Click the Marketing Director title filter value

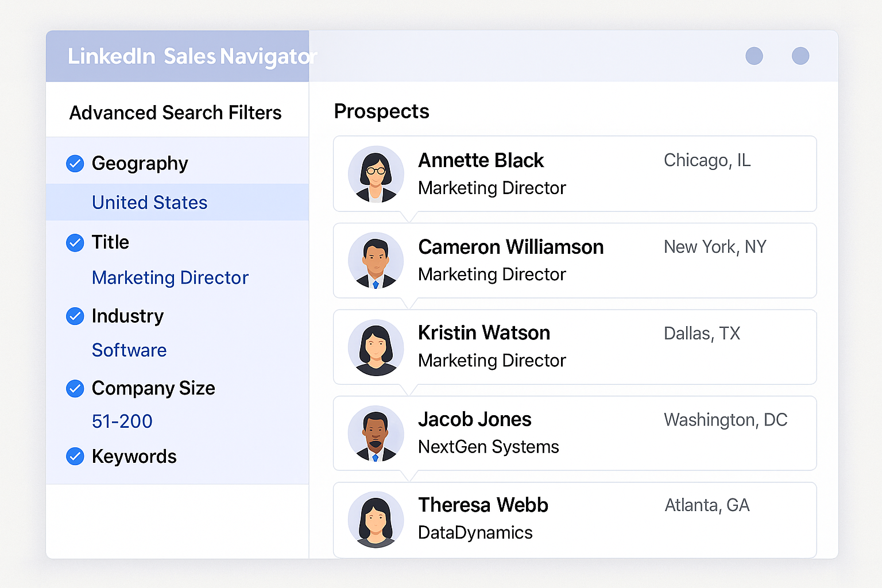pos(170,278)
